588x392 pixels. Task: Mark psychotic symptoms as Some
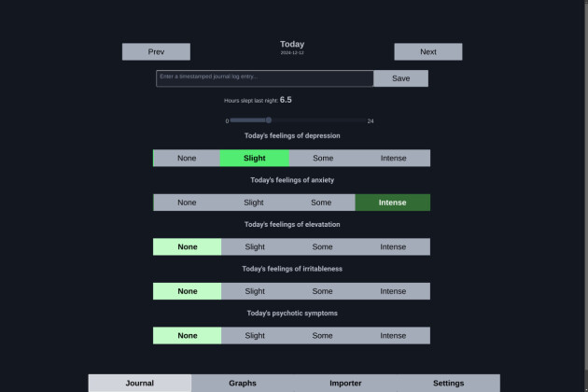(x=323, y=335)
